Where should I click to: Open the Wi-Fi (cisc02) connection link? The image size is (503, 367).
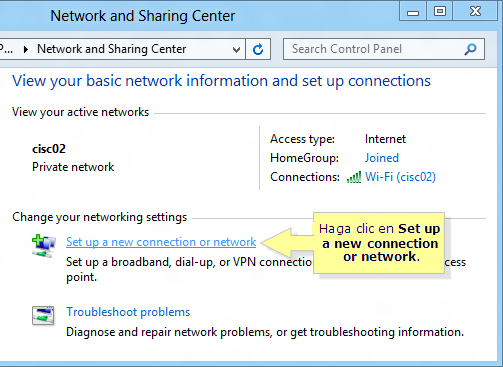(x=400, y=177)
